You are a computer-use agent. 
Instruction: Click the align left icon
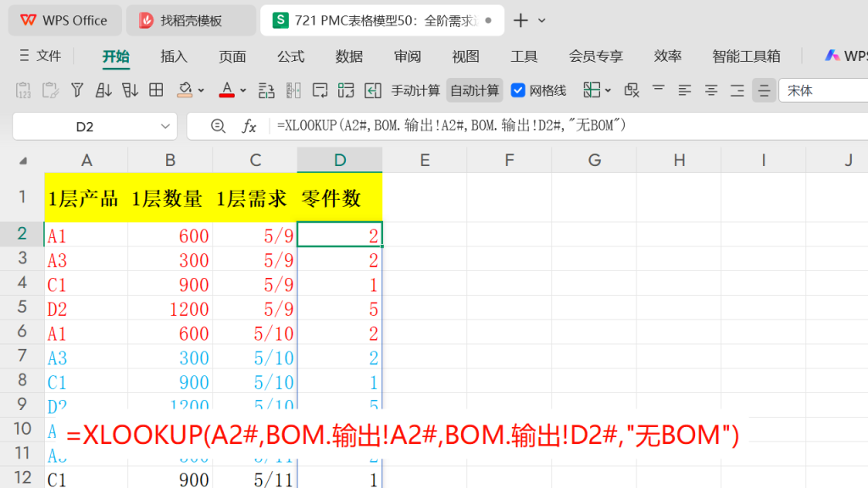click(685, 90)
